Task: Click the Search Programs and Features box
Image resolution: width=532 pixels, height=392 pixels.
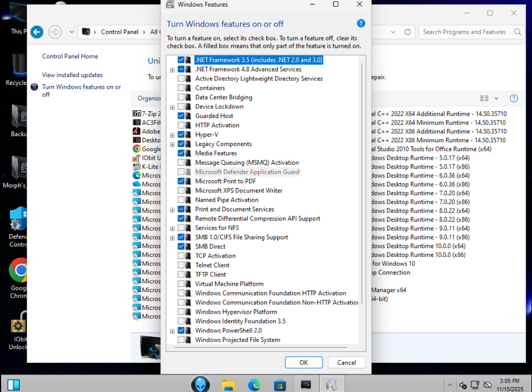Action: pyautogui.click(x=465, y=32)
